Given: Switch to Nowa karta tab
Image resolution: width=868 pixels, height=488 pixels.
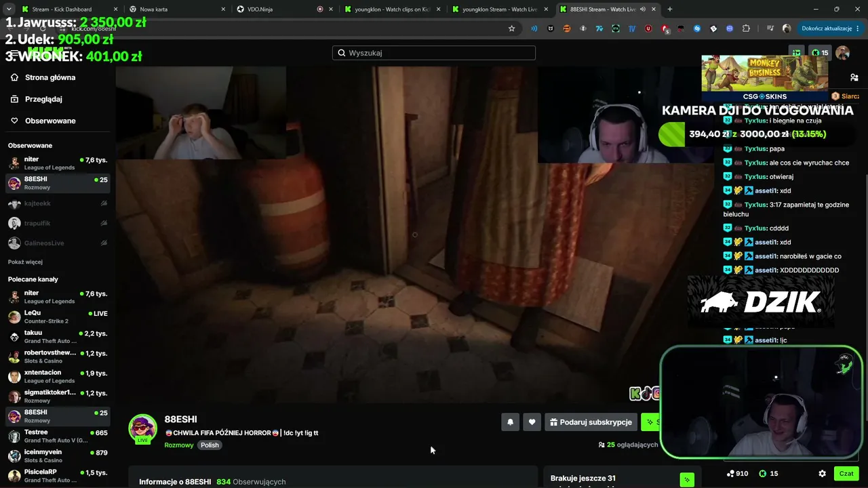Looking at the screenshot, I should tap(177, 9).
